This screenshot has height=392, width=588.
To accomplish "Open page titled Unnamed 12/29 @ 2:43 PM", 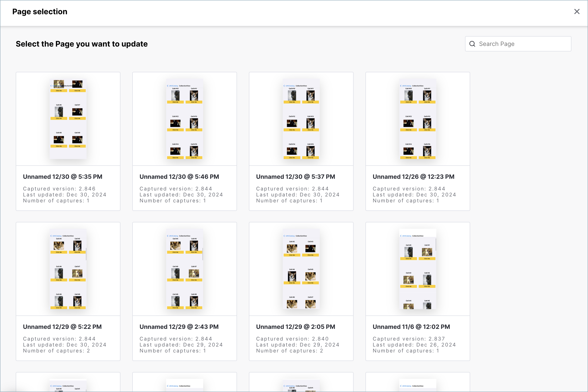I will pyautogui.click(x=179, y=327).
